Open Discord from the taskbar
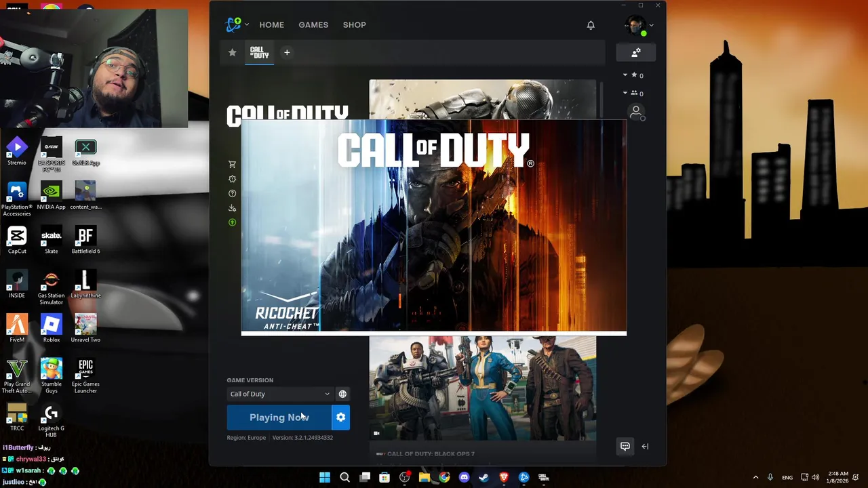The width and height of the screenshot is (868, 488). [x=464, y=477]
